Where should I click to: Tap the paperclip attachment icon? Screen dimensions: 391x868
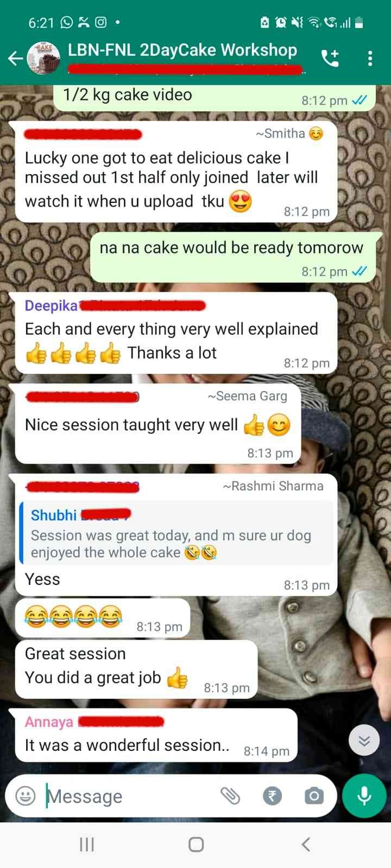230,796
